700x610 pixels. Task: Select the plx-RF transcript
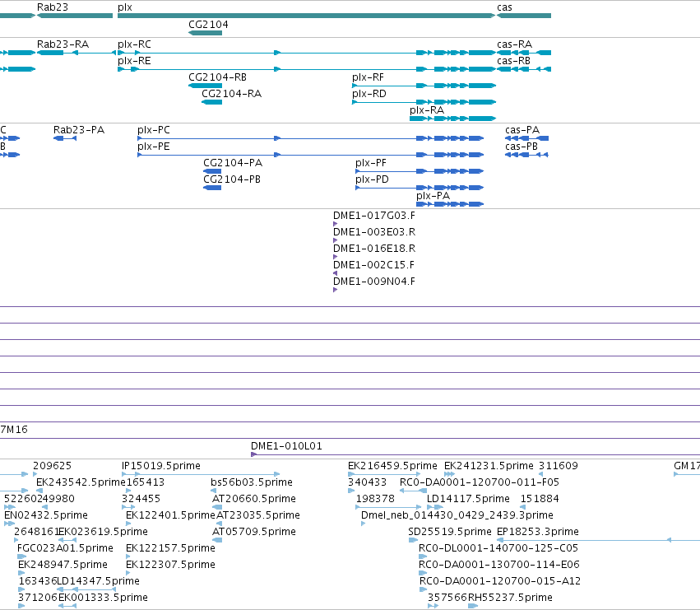point(424,86)
